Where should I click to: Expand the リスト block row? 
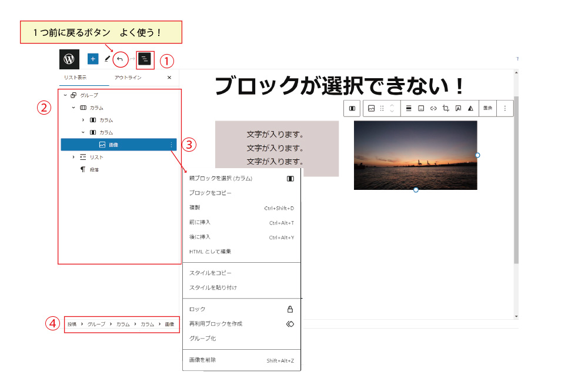tap(73, 157)
